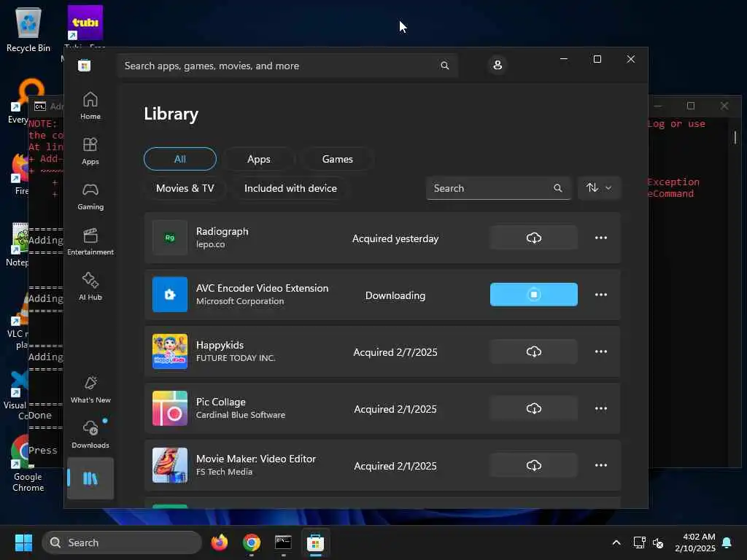Download Radiograph with the cloud button
The width and height of the screenshot is (747, 560).
click(x=533, y=238)
